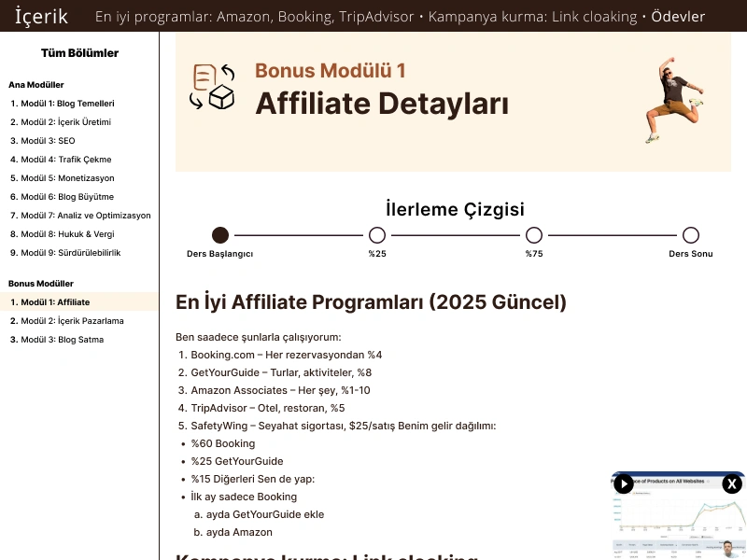
Task: Play the floating video preview
Action: click(624, 484)
